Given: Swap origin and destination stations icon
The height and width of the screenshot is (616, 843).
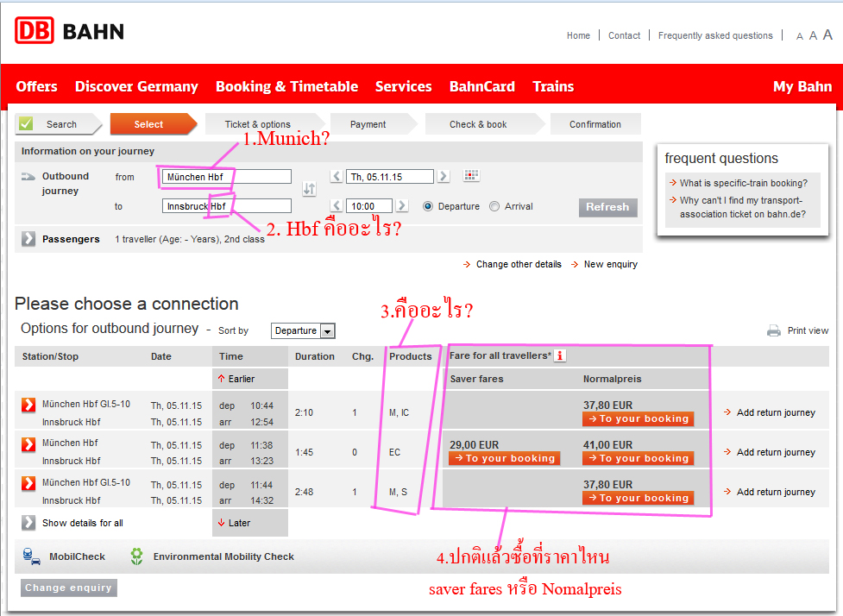Looking at the screenshot, I should [309, 189].
